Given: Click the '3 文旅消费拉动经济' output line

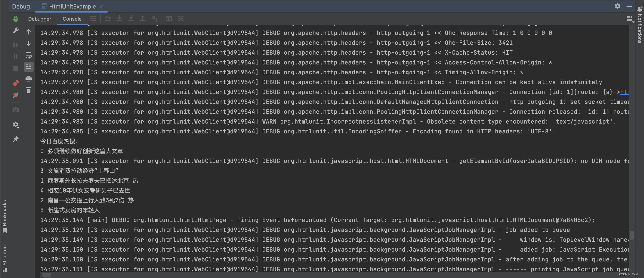Looking at the screenshot, I should pos(79,171).
